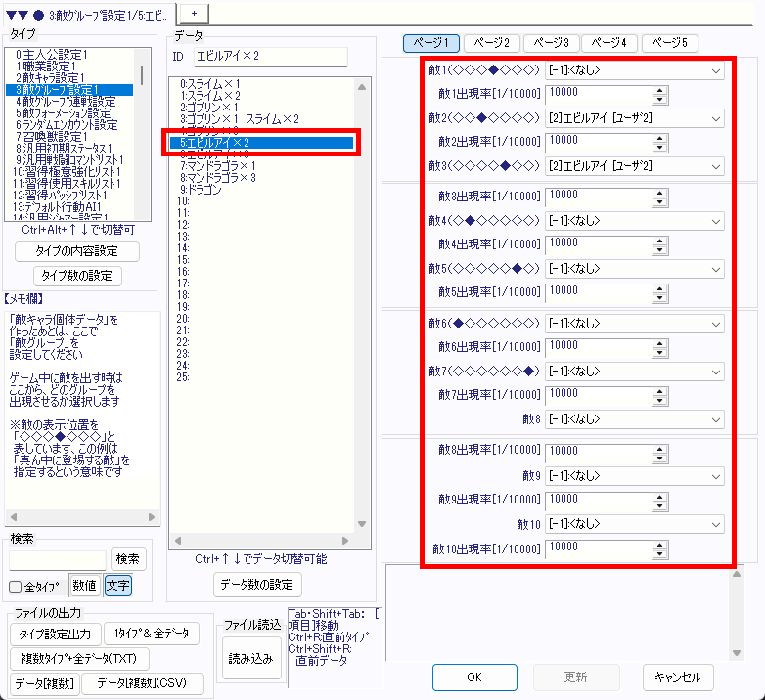Decrease the 敵2出現率 value with down arrow
Image resolution: width=765 pixels, height=700 pixels.
point(659,147)
